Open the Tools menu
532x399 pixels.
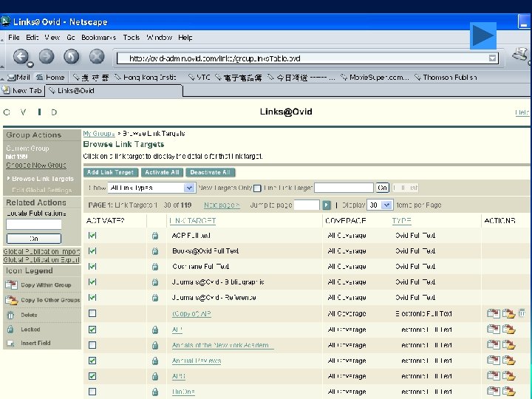tap(132, 38)
